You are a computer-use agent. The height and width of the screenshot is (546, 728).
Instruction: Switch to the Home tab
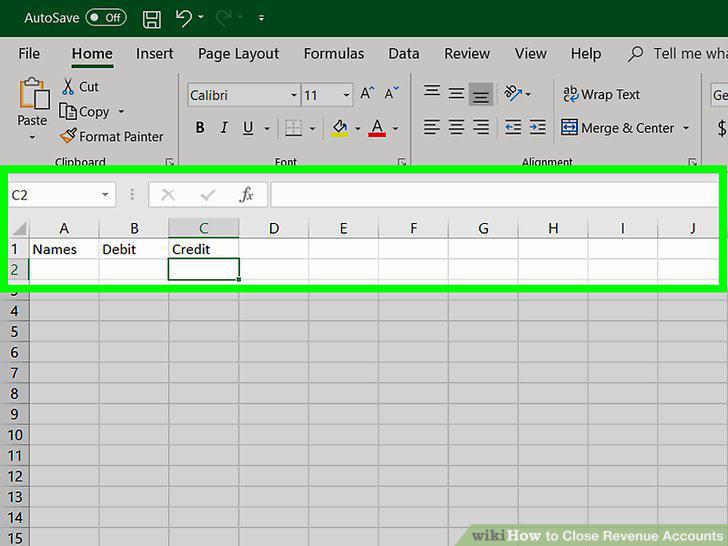pyautogui.click(x=92, y=53)
